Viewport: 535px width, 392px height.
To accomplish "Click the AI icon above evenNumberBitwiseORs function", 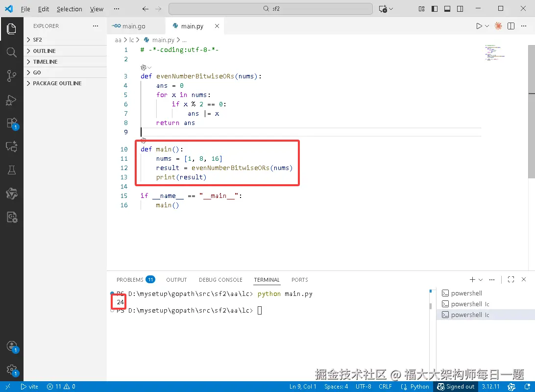I will (x=143, y=68).
